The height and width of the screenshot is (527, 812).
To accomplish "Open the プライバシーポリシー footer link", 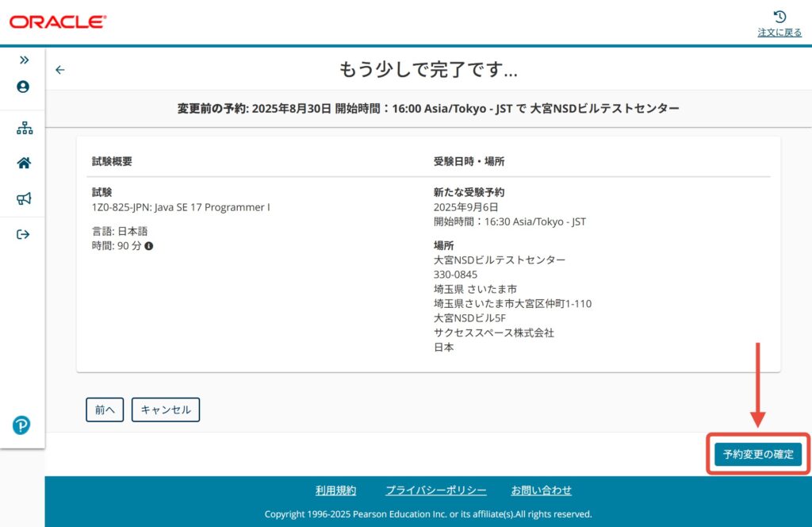I will [435, 490].
